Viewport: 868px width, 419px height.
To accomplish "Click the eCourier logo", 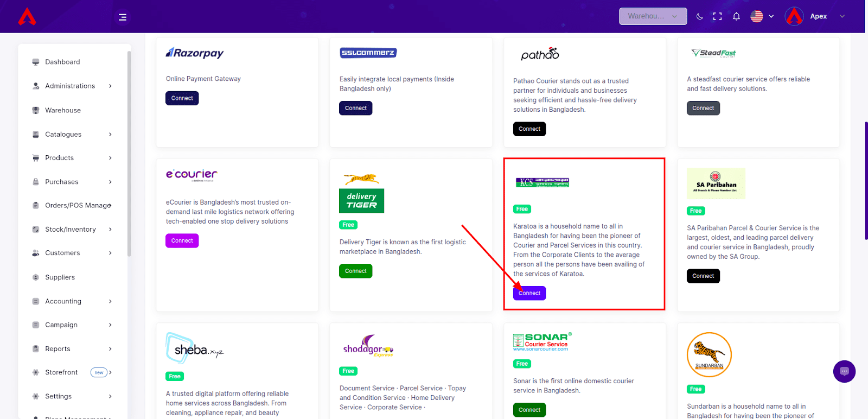I will tap(192, 174).
